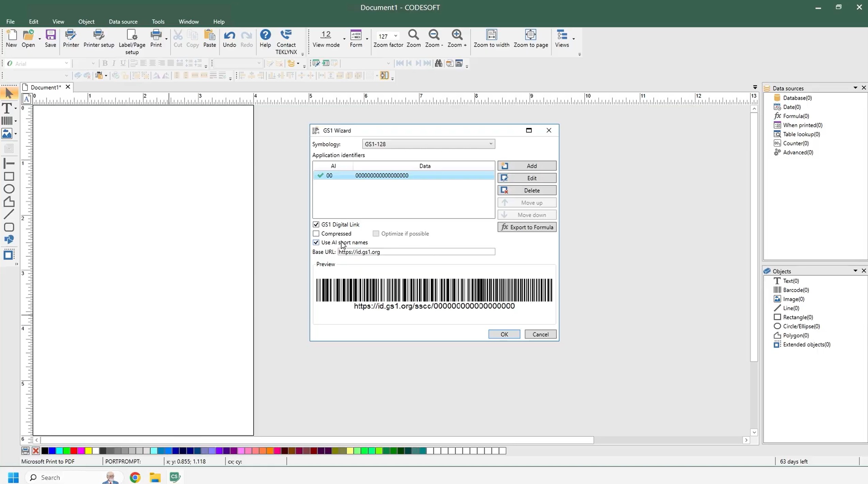Enable the Compressed checkbox
The height and width of the screenshot is (484, 868).
(x=316, y=234)
